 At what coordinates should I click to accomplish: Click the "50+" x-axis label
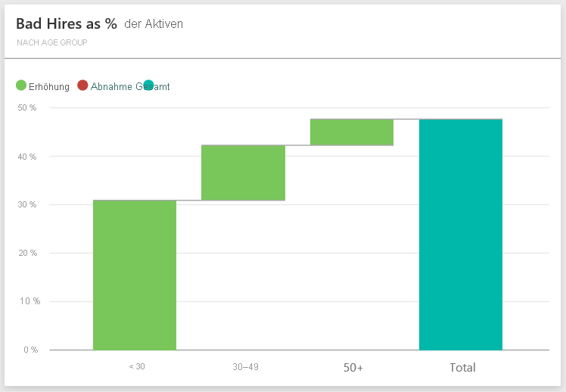click(353, 368)
